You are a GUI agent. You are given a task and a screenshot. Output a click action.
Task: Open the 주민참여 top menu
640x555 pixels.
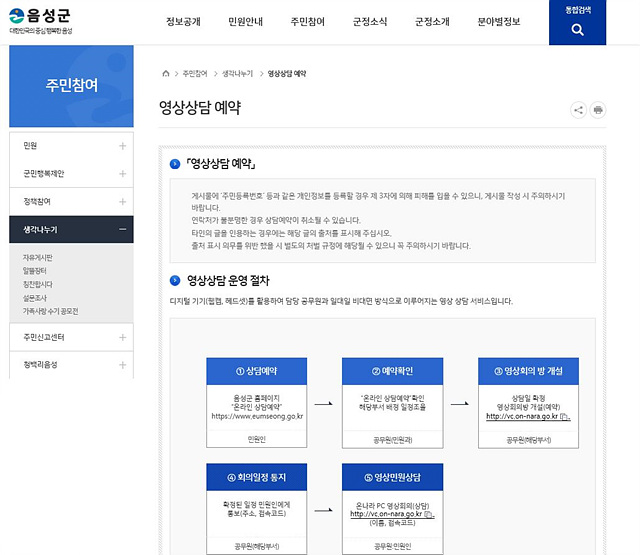coord(308,22)
